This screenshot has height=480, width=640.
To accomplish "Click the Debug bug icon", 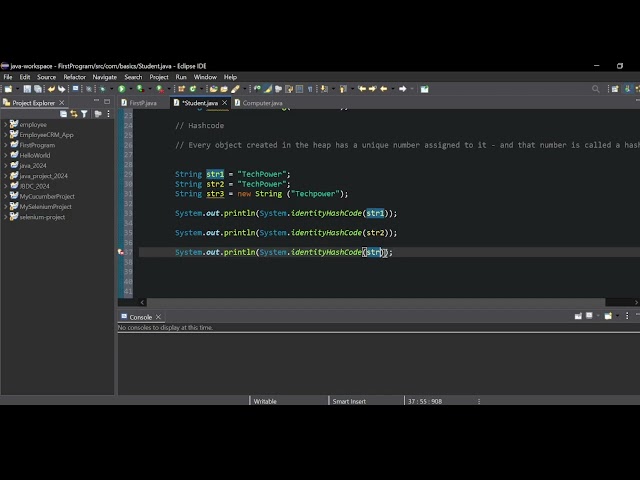I will (102, 89).
